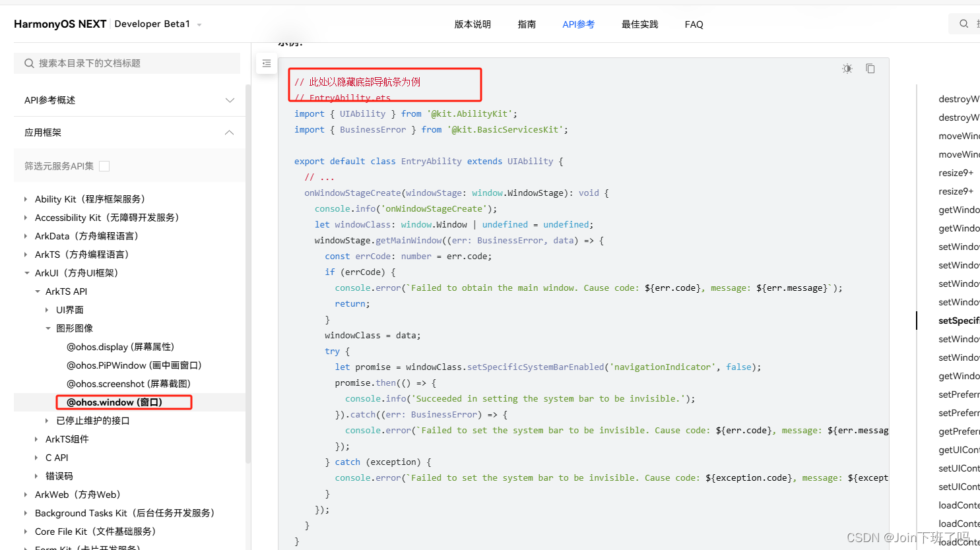Switch to the API参考 tab
The width and height of the screenshot is (980, 550).
[x=579, y=24]
